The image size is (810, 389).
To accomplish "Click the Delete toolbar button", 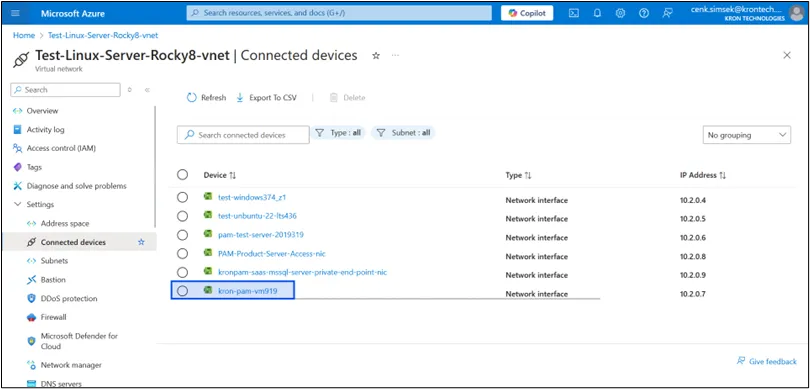I will (x=348, y=98).
